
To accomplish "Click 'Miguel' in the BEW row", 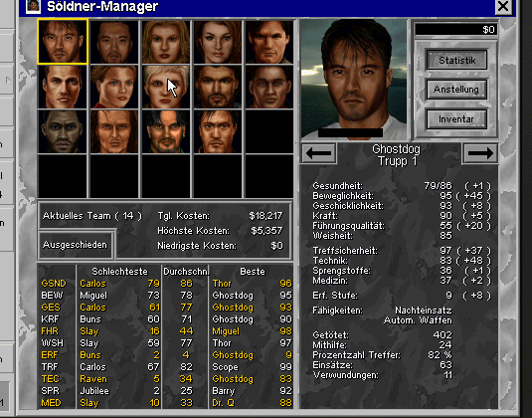I will 93,296.
